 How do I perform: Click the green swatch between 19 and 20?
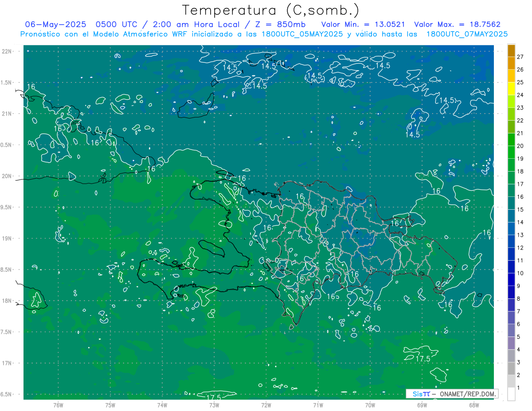click(x=511, y=152)
